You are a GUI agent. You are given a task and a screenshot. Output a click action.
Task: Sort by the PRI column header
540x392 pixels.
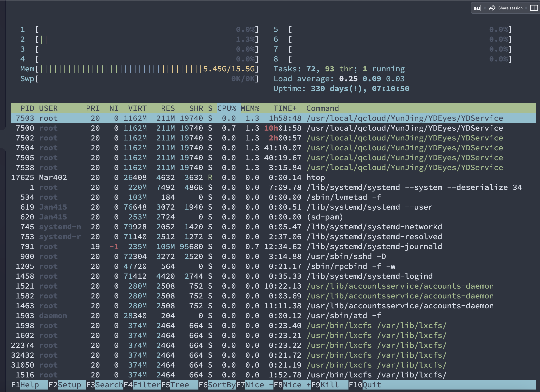tap(93, 108)
